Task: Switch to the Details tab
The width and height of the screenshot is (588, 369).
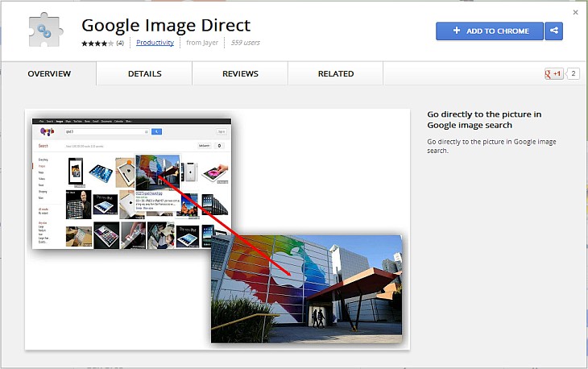Action: click(x=144, y=74)
